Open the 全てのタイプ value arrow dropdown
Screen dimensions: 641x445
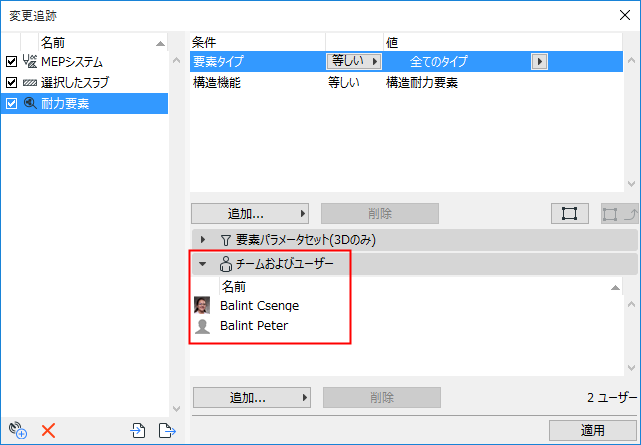coord(539,62)
